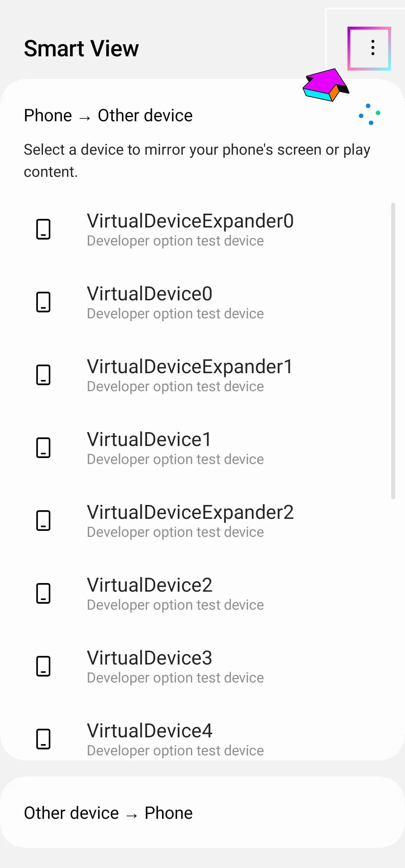Expand the Other device → Phone section
Screen dimensions: 405x868
pos(202,812)
